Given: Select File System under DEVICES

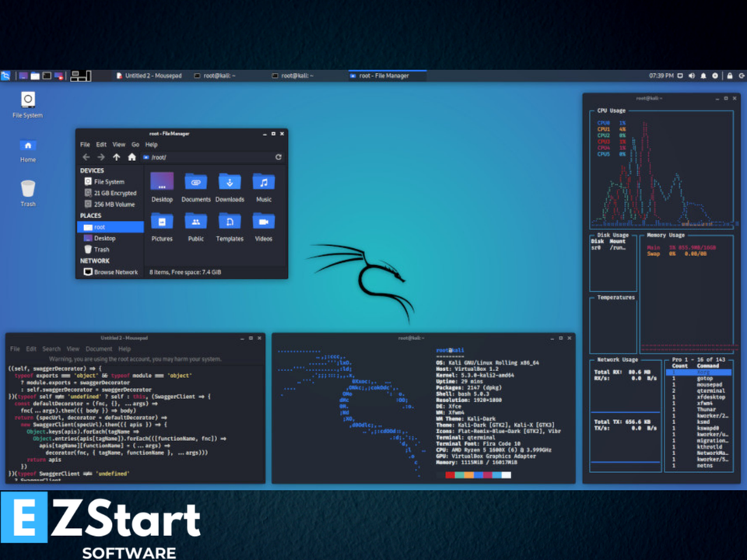Looking at the screenshot, I should [108, 181].
